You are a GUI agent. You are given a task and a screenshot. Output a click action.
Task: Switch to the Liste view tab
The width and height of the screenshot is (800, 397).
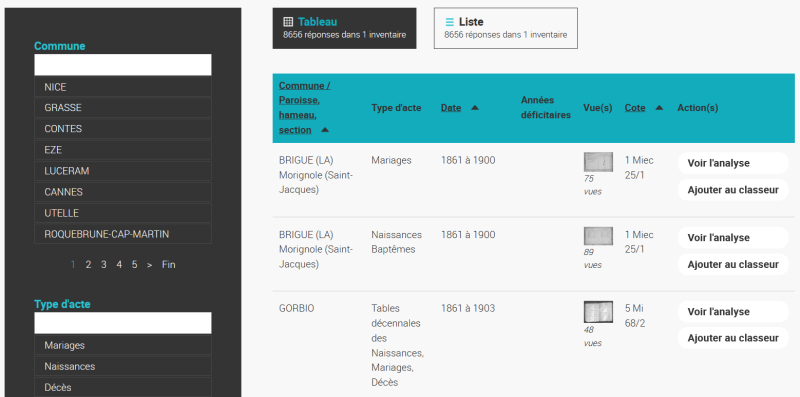[506, 28]
